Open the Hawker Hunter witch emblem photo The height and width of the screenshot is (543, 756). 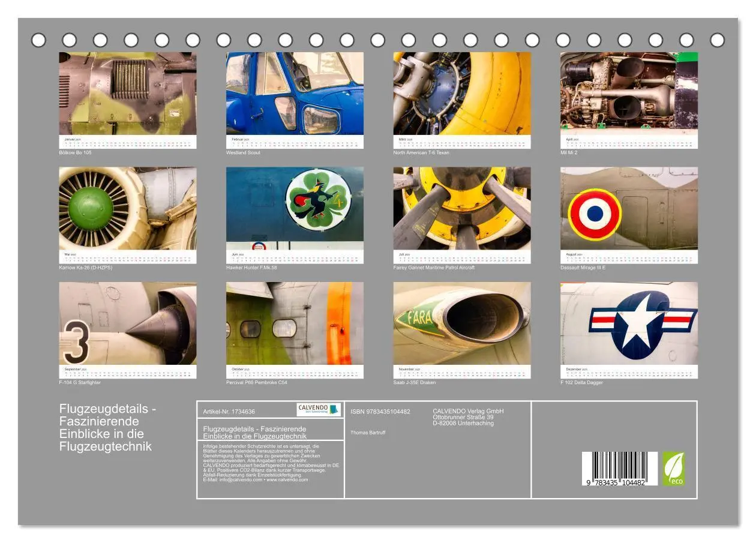[295, 208]
